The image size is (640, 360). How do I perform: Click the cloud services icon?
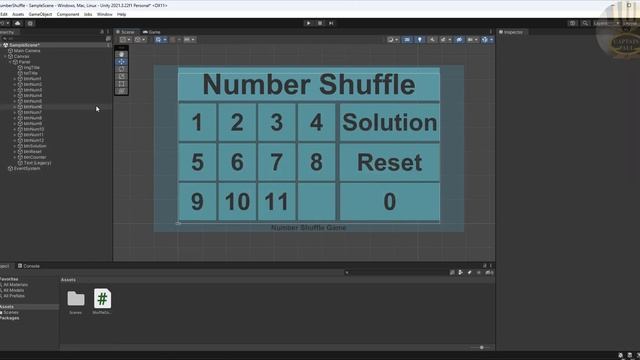tap(18, 23)
